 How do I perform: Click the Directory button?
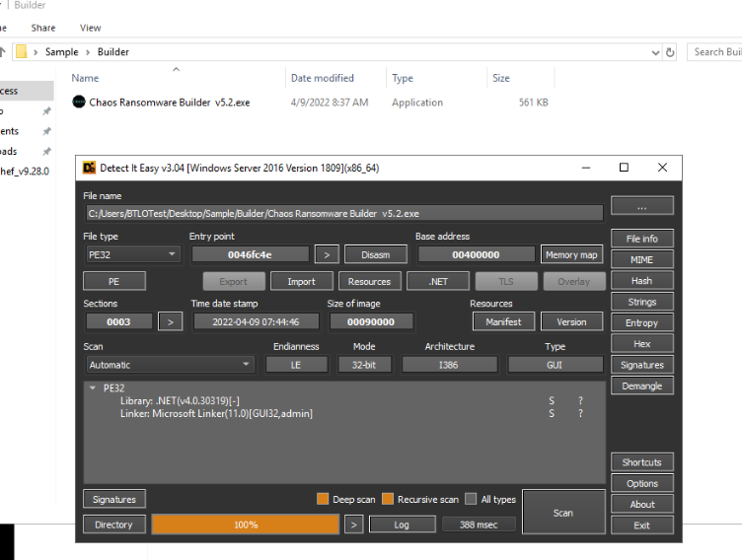(114, 525)
